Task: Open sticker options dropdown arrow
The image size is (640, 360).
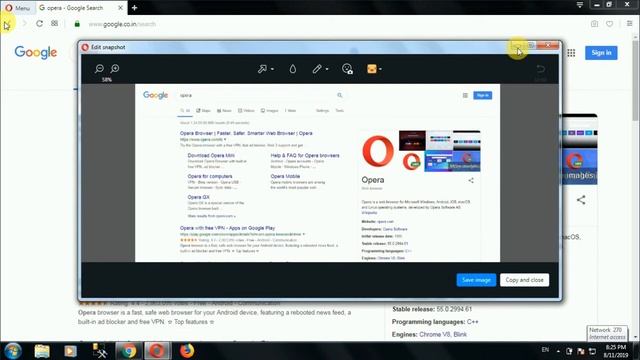Action: click(x=380, y=69)
